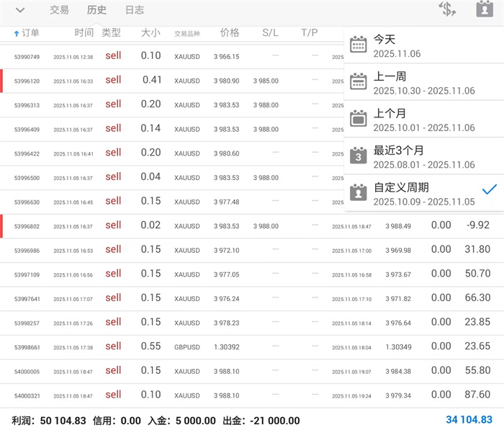504x430 pixels.
Task: Sort by 订单 column header
Action: pos(30,33)
